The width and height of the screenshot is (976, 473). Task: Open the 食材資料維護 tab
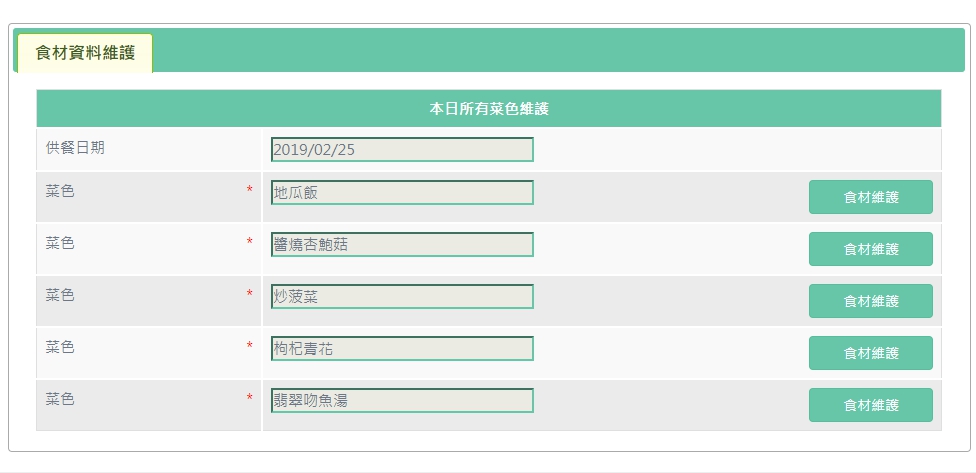click(x=85, y=53)
